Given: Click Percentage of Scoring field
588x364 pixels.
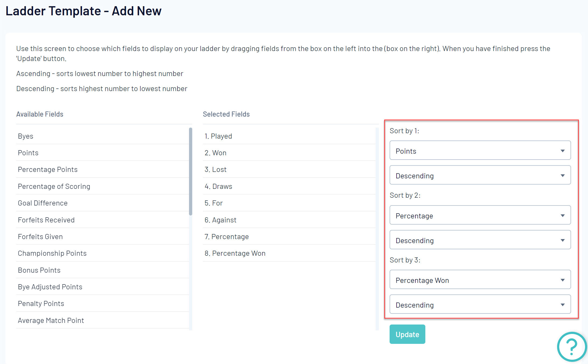Looking at the screenshot, I should pos(54,186).
